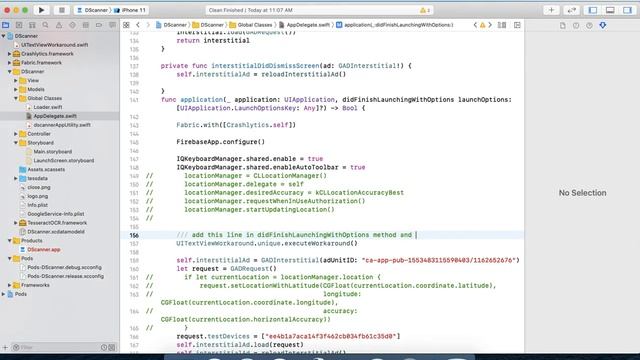Go back in editor history
The width and height of the screenshot is (640, 360).
point(138,25)
